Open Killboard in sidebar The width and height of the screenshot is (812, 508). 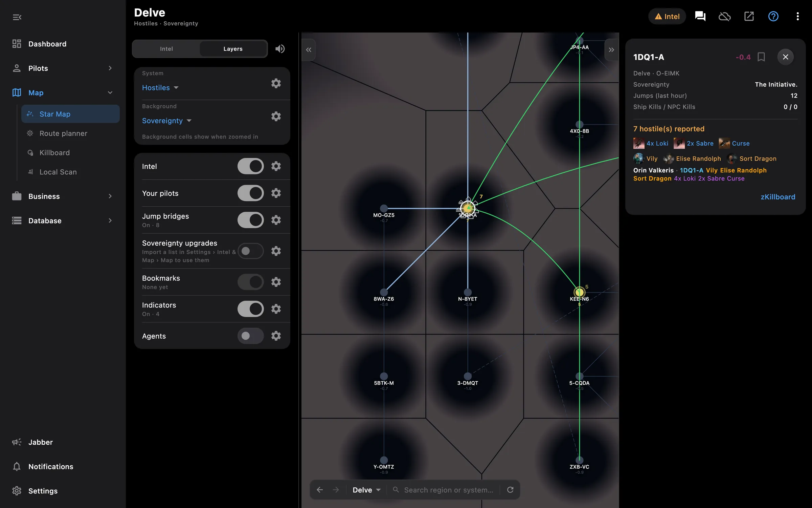point(70,153)
